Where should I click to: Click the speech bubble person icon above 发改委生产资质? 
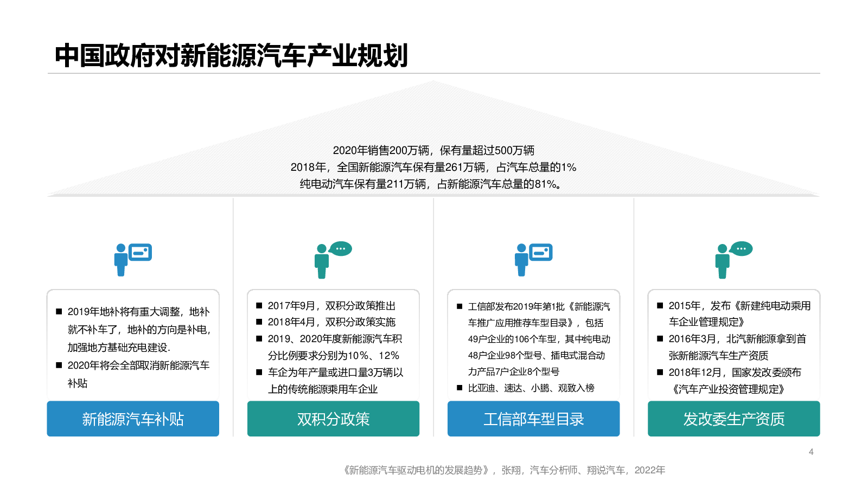click(x=733, y=260)
